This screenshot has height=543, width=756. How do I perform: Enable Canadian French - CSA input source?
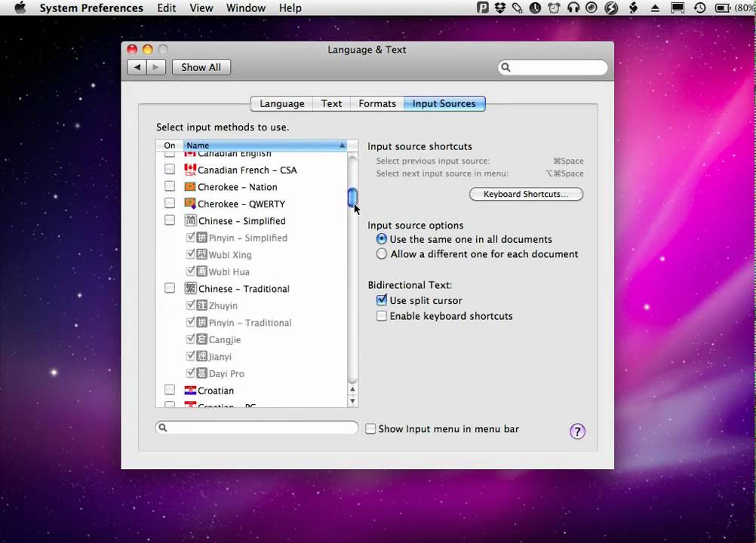170,170
